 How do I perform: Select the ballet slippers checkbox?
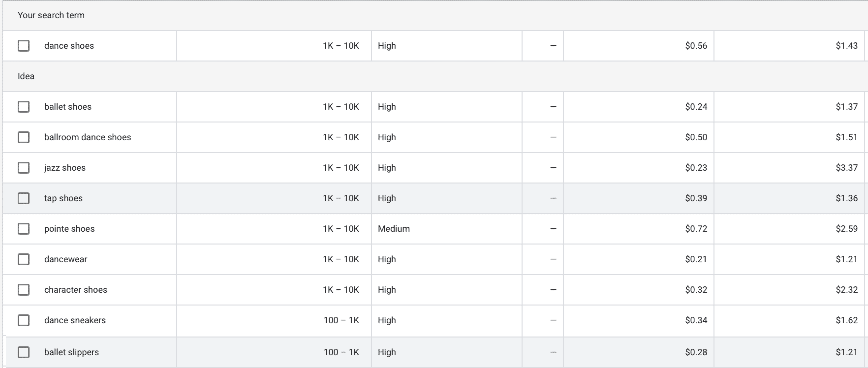click(24, 352)
